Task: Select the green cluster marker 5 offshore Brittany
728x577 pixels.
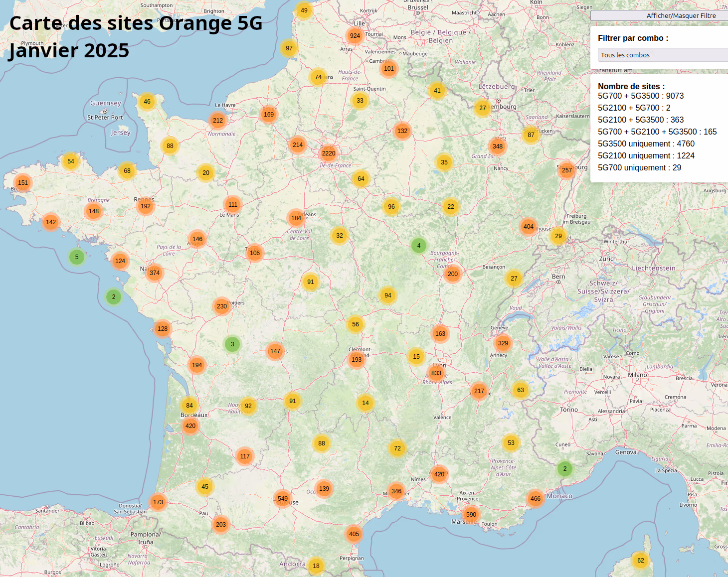Action: coord(77,257)
